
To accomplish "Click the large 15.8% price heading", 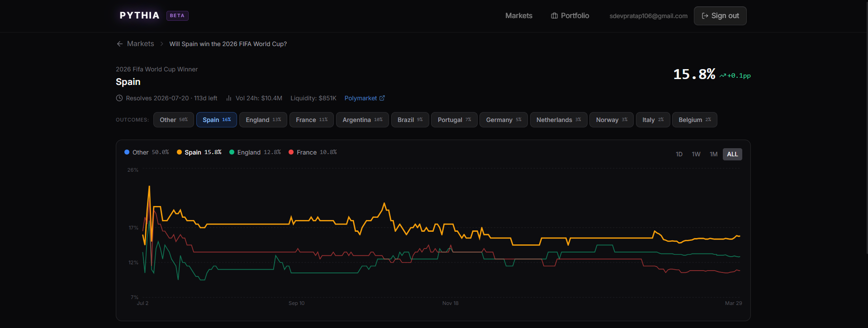I will (x=694, y=74).
